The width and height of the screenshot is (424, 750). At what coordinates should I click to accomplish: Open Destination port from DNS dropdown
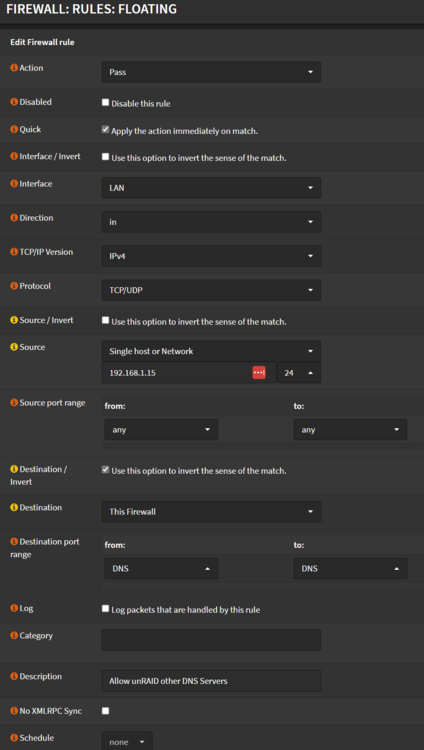(161, 569)
